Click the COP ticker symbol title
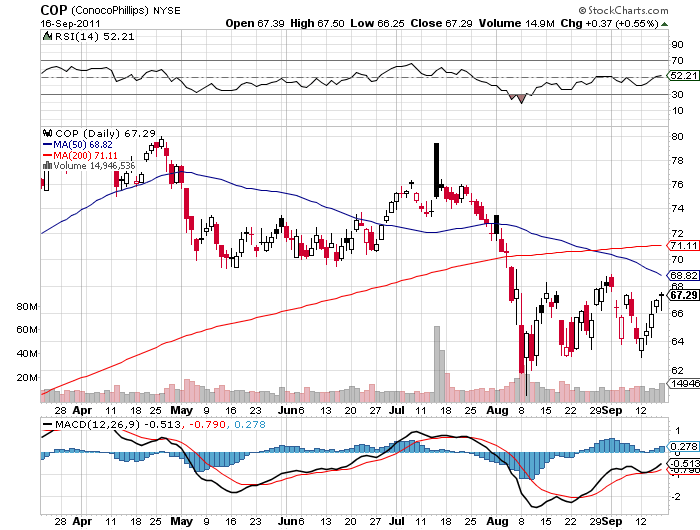This screenshot has height=530, width=700. coord(54,10)
